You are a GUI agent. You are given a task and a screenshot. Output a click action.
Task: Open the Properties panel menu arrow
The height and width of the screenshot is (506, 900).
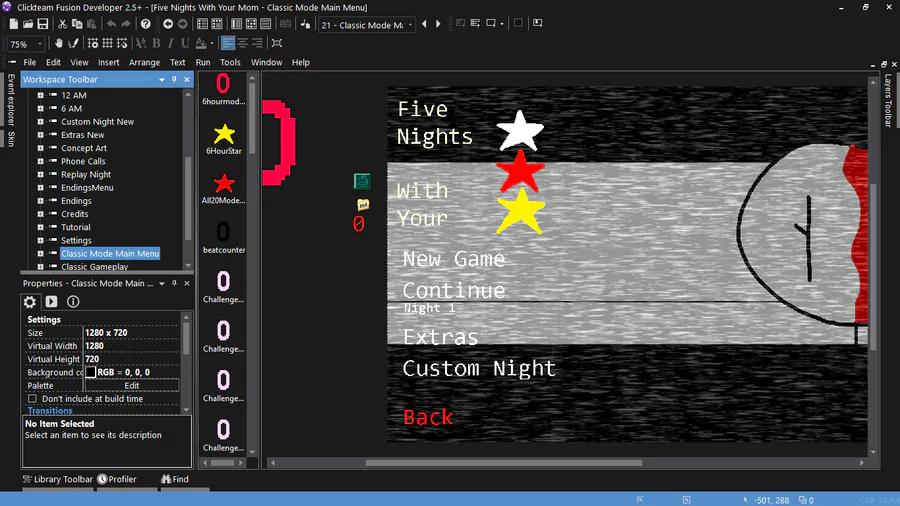162,283
